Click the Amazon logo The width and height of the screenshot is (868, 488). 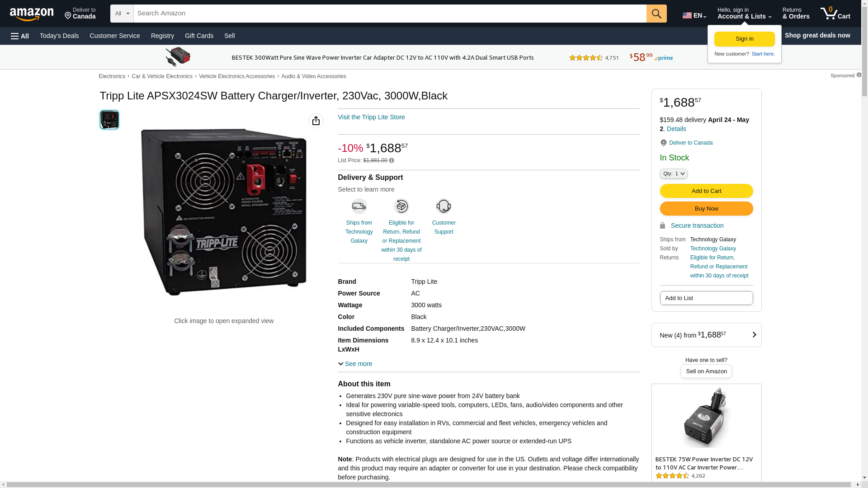tap(32, 14)
